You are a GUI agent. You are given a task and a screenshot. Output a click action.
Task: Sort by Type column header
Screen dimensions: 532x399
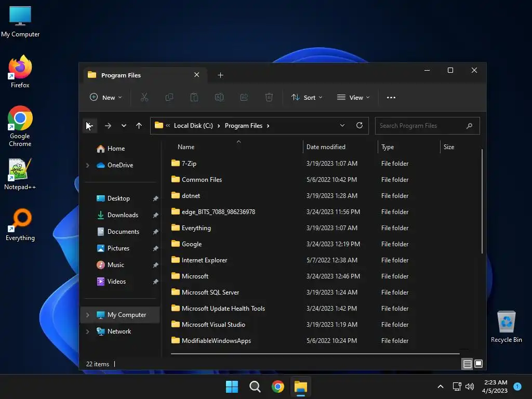[388, 147]
